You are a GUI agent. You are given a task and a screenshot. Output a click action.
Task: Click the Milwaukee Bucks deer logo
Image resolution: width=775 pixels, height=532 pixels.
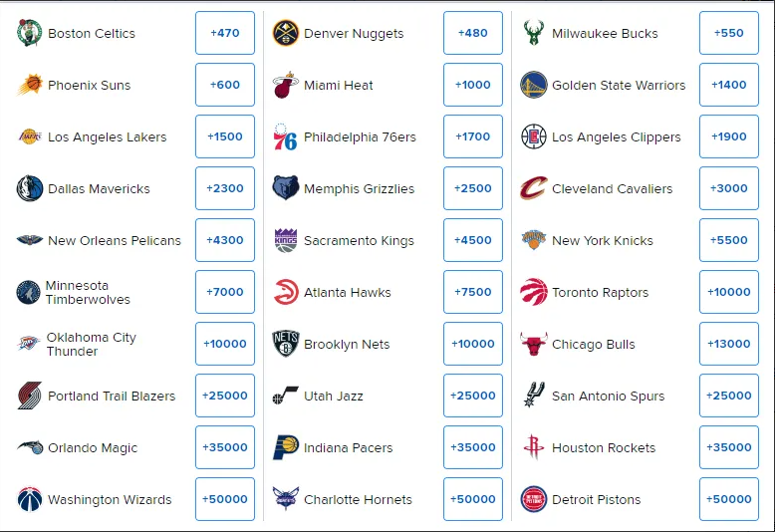pos(534,33)
